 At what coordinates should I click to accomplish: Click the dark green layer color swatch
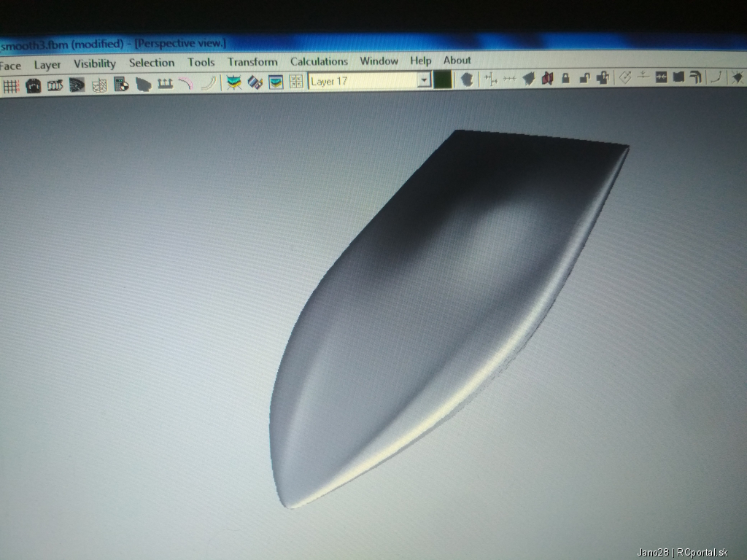(443, 79)
